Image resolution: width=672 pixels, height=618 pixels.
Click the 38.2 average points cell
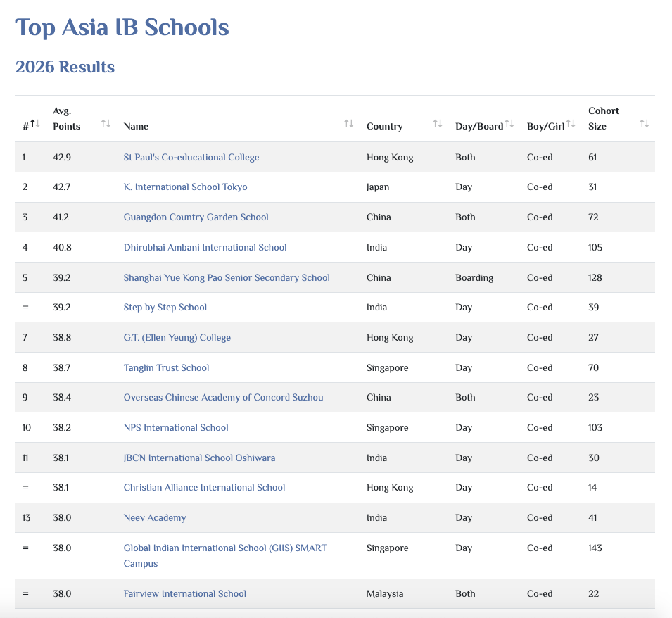62,428
